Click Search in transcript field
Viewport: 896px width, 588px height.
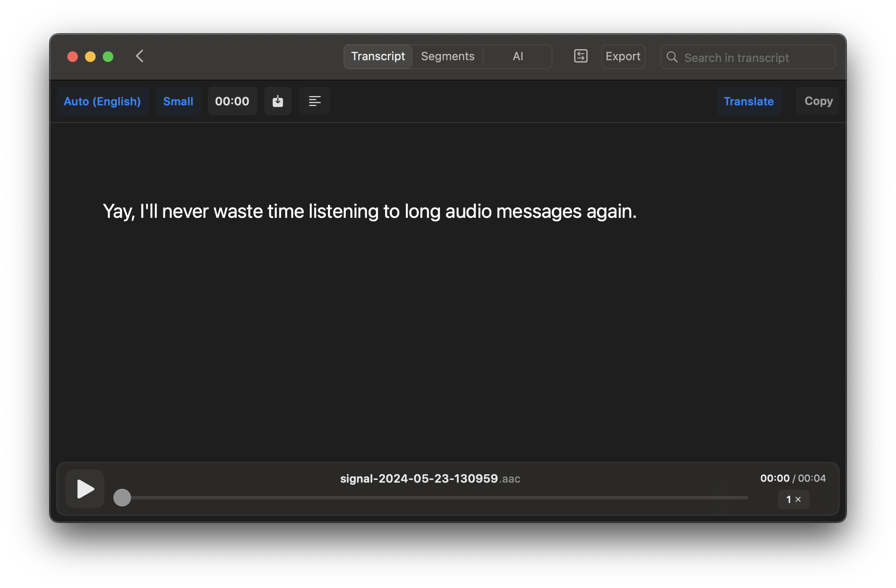click(x=748, y=57)
